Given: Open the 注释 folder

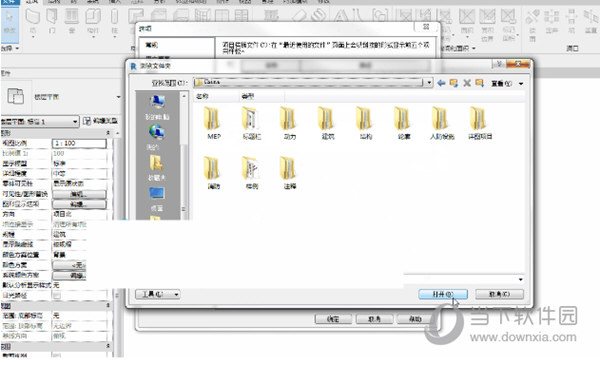Looking at the screenshot, I should (x=289, y=173).
